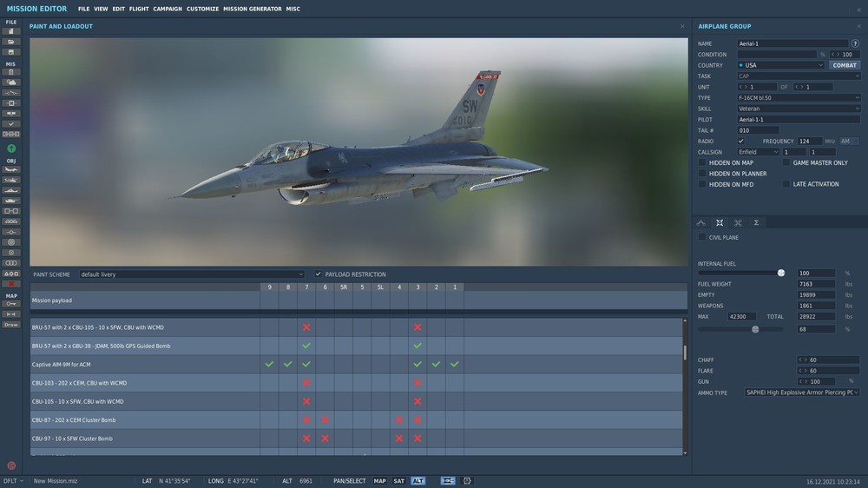Check the CIVIL PLANE checkbox
Viewport: 868px width, 488px height.
click(702, 237)
